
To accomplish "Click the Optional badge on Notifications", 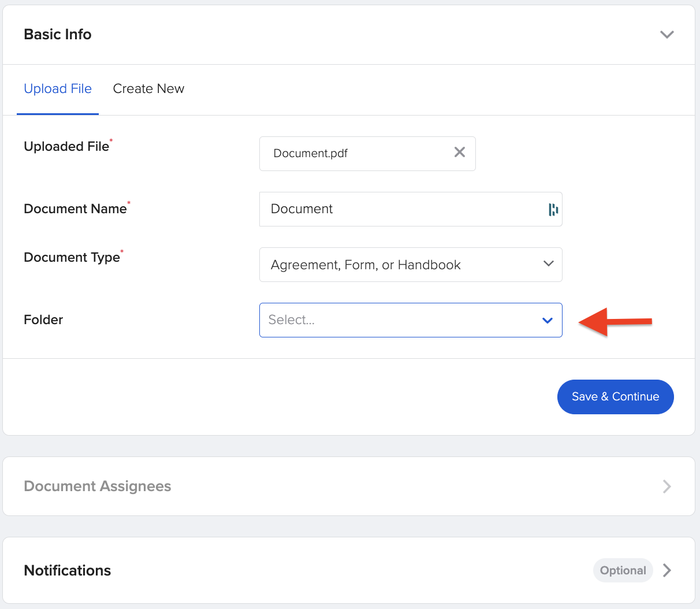I will tap(623, 570).
